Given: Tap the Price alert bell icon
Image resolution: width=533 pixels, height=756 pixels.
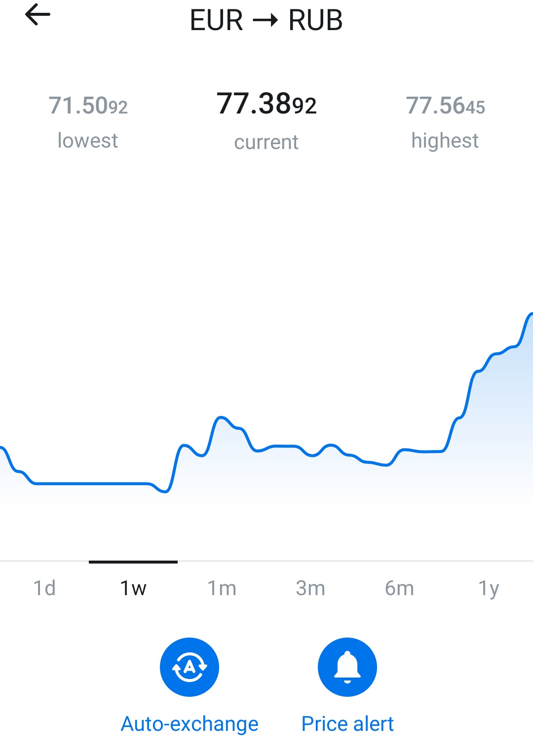Looking at the screenshot, I should click(x=347, y=667).
